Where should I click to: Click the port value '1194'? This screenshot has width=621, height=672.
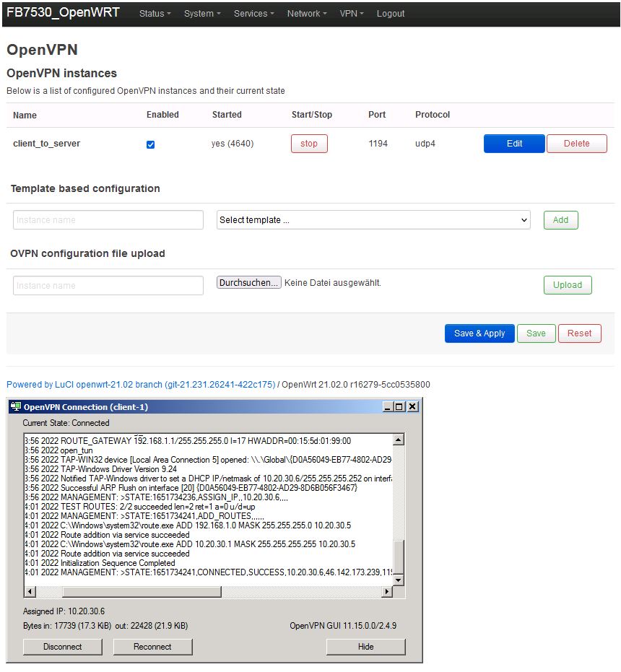pos(378,144)
